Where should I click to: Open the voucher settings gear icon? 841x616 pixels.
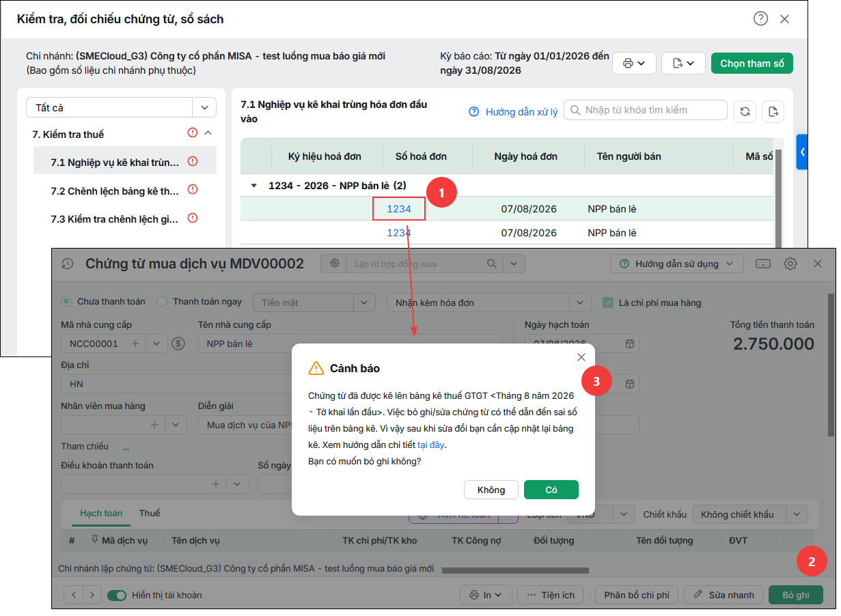(x=790, y=264)
